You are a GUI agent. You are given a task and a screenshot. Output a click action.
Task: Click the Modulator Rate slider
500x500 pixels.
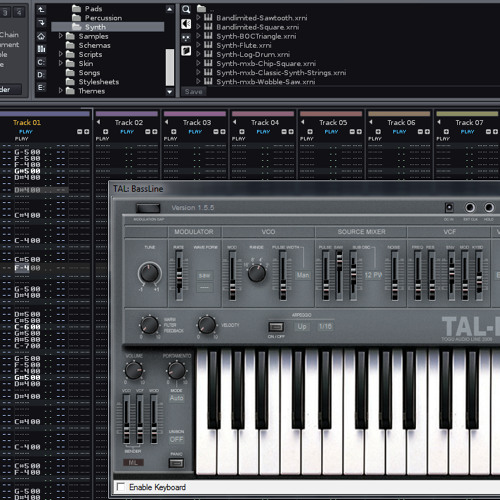pos(179,276)
